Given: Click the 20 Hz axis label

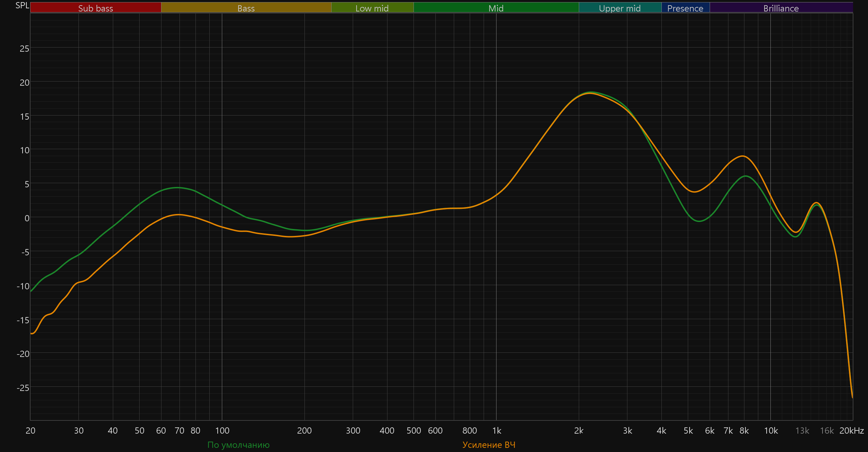Looking at the screenshot, I should (x=31, y=430).
